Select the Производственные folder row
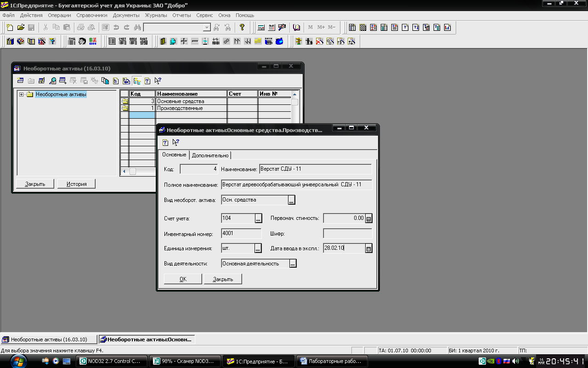 pos(206,108)
